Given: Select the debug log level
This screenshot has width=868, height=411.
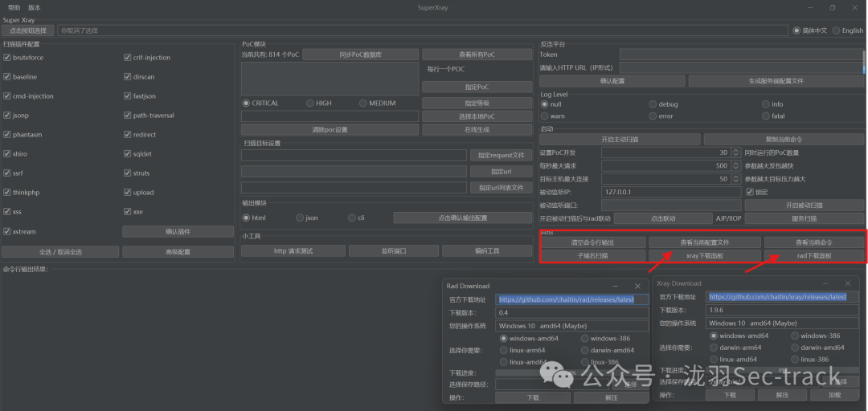Looking at the screenshot, I should click(x=653, y=104).
